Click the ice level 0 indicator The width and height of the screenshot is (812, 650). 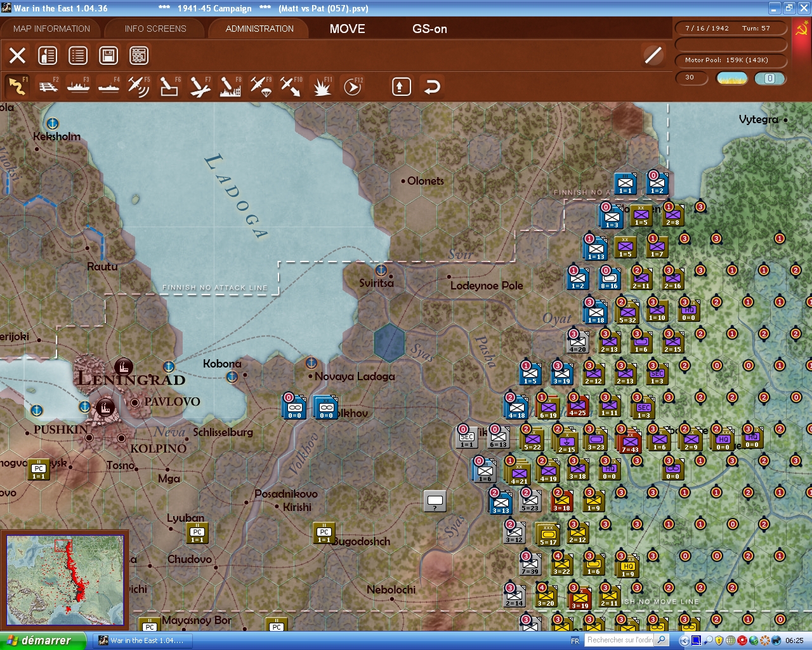770,78
